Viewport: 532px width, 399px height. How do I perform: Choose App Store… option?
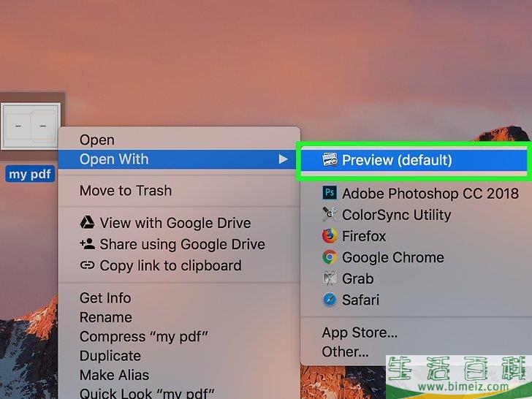416,332
